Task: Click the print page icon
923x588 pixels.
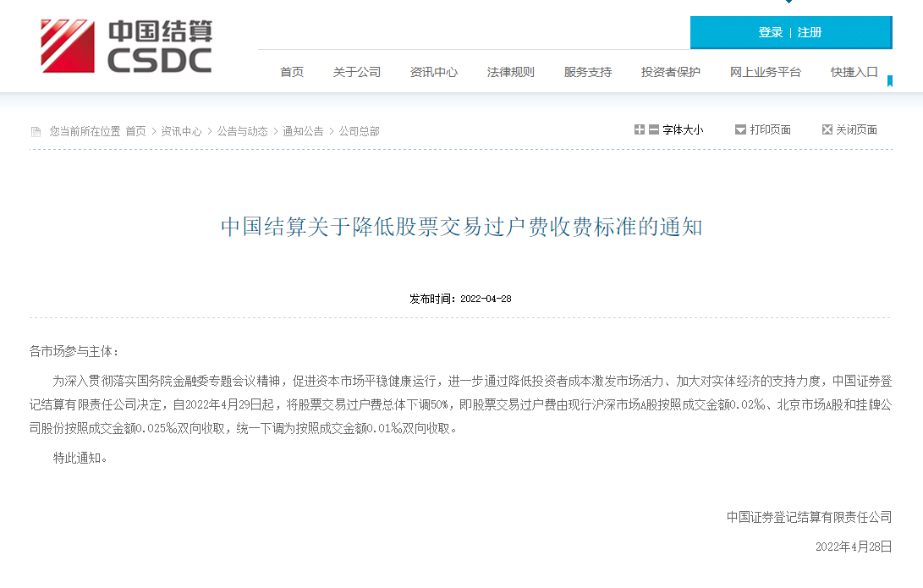Action: pos(740,129)
